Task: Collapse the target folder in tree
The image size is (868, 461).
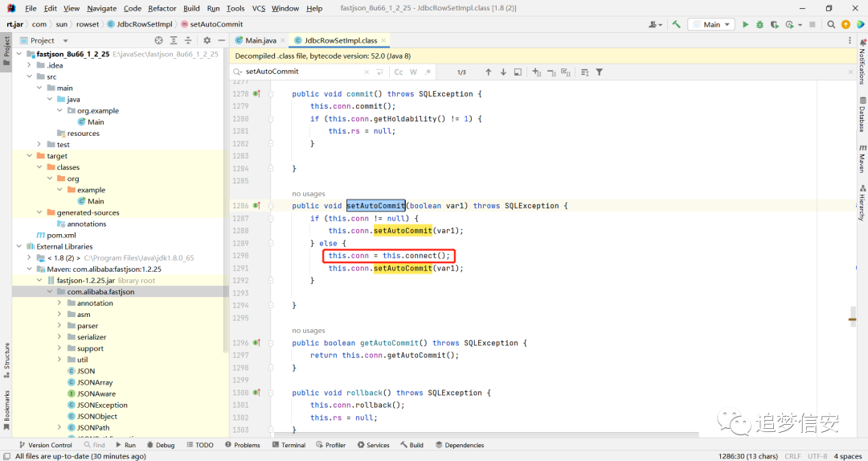Action: click(30, 156)
